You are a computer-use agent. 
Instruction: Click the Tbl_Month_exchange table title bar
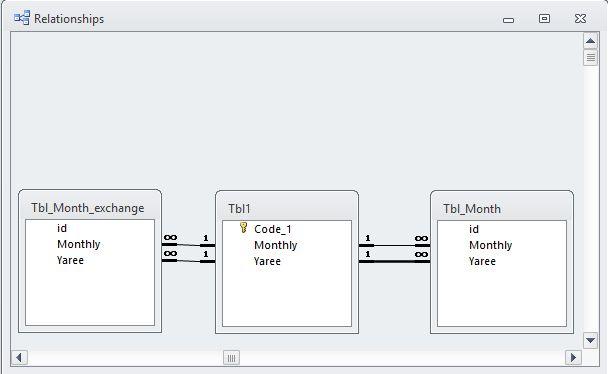[x=90, y=208]
